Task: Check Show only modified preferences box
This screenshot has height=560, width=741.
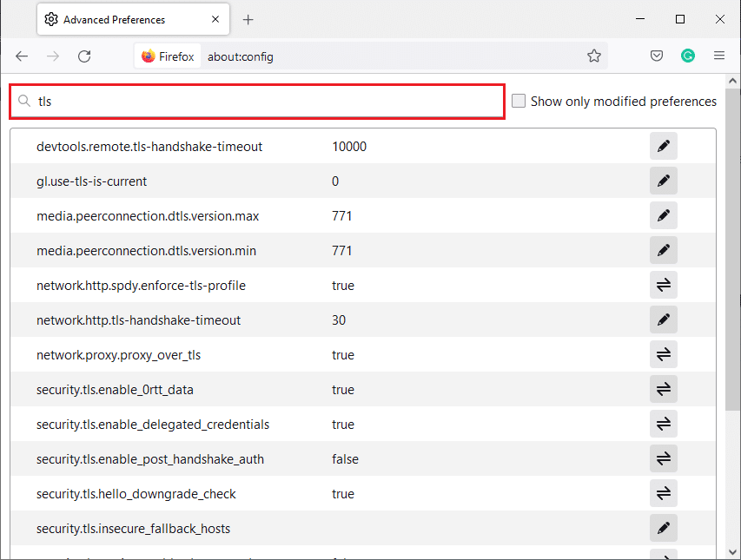Action: coord(519,101)
